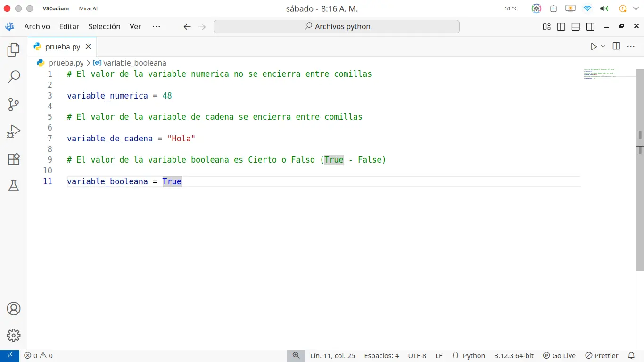Open the Search view in activity bar
Screen dimensions: 644x362
pos(14,77)
